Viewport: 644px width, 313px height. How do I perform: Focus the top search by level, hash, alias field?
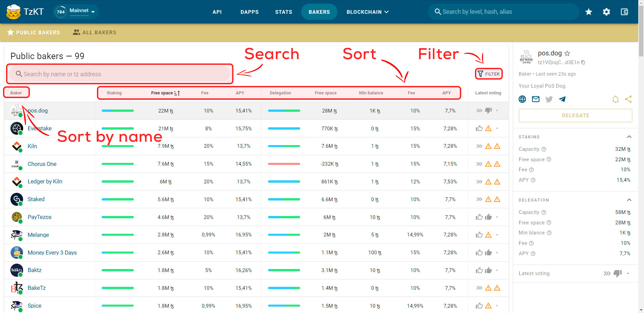click(x=503, y=12)
